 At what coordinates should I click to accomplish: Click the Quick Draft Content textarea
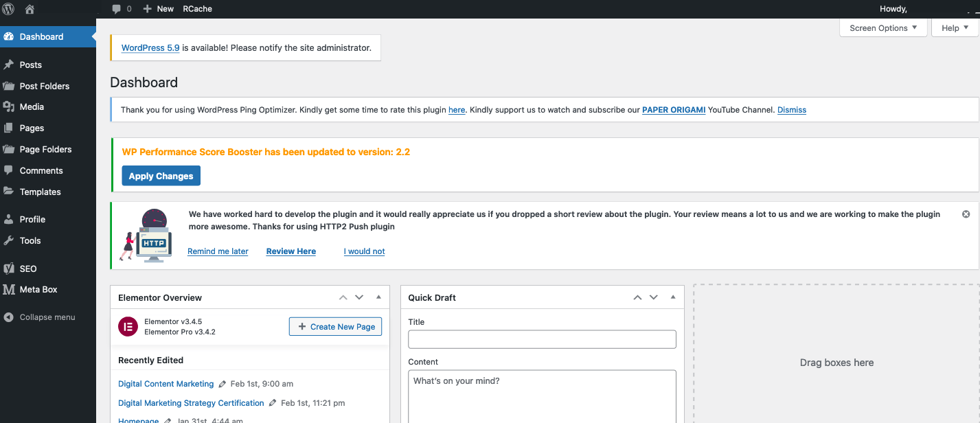point(542,397)
